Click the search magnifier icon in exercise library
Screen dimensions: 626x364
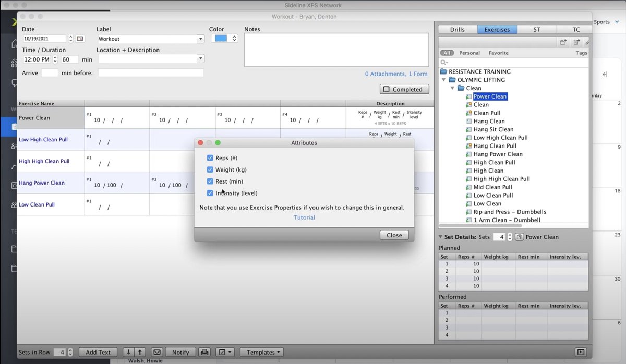[444, 63]
